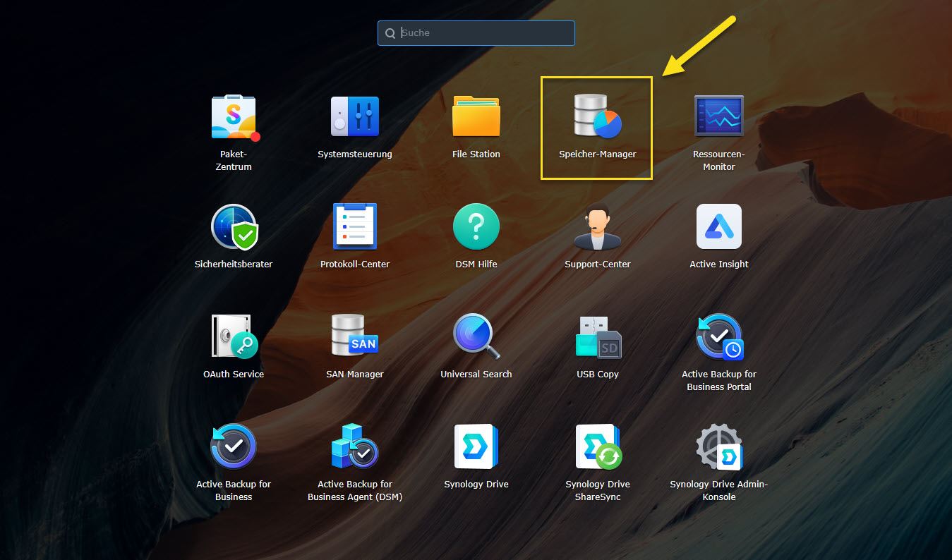Open the Protokoll-Center app
The height and width of the screenshot is (560, 952).
(x=355, y=227)
